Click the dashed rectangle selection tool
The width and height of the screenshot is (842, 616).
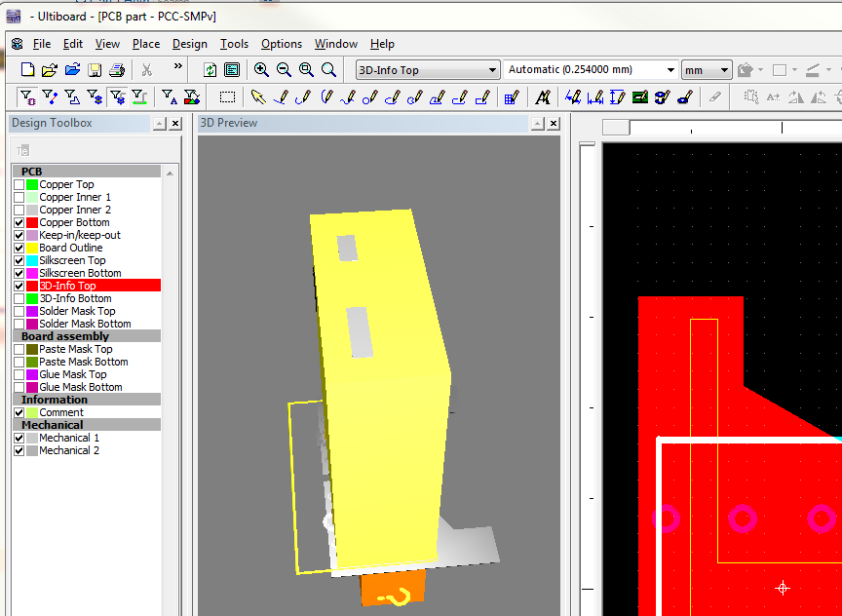pyautogui.click(x=227, y=96)
